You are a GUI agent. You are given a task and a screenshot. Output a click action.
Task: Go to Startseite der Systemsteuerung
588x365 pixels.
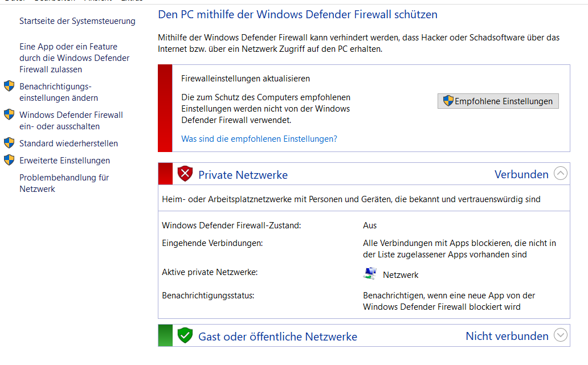[77, 21]
